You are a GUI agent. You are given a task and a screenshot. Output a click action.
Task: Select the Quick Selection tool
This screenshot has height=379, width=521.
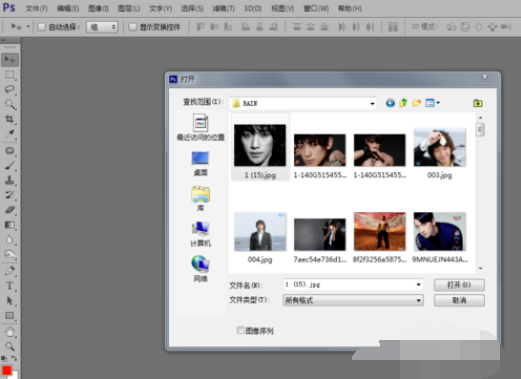click(10, 104)
